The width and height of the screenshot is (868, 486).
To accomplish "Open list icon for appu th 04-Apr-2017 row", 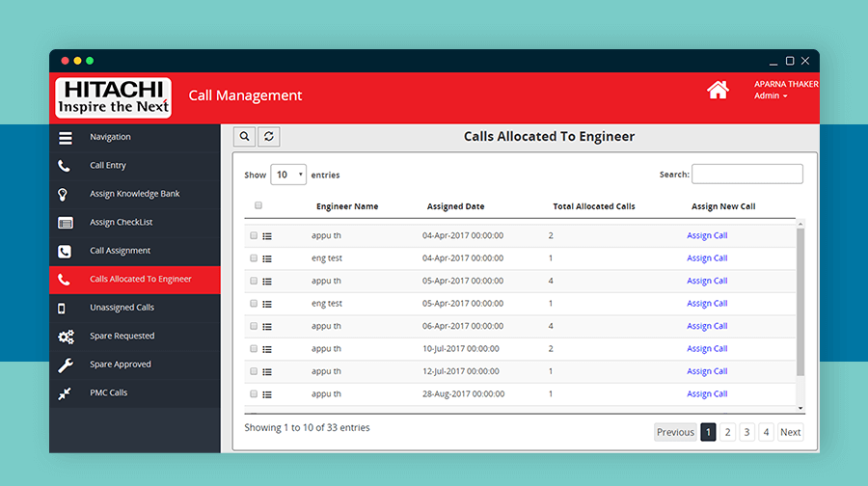I will click(267, 236).
